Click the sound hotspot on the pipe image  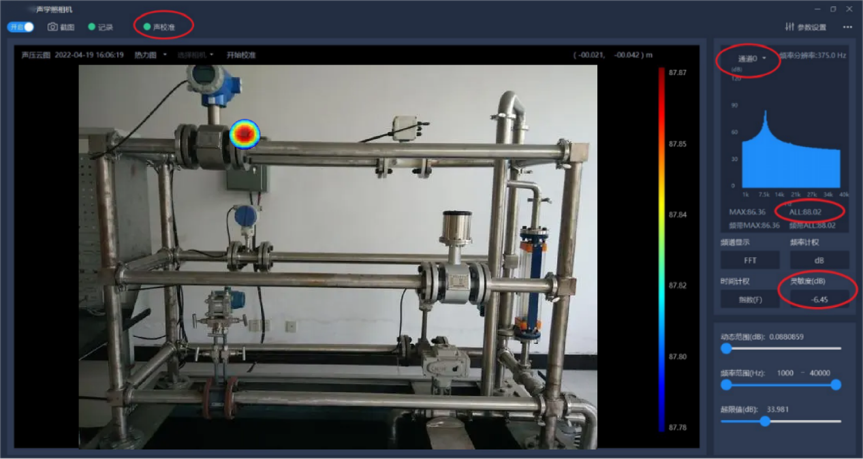(x=244, y=134)
